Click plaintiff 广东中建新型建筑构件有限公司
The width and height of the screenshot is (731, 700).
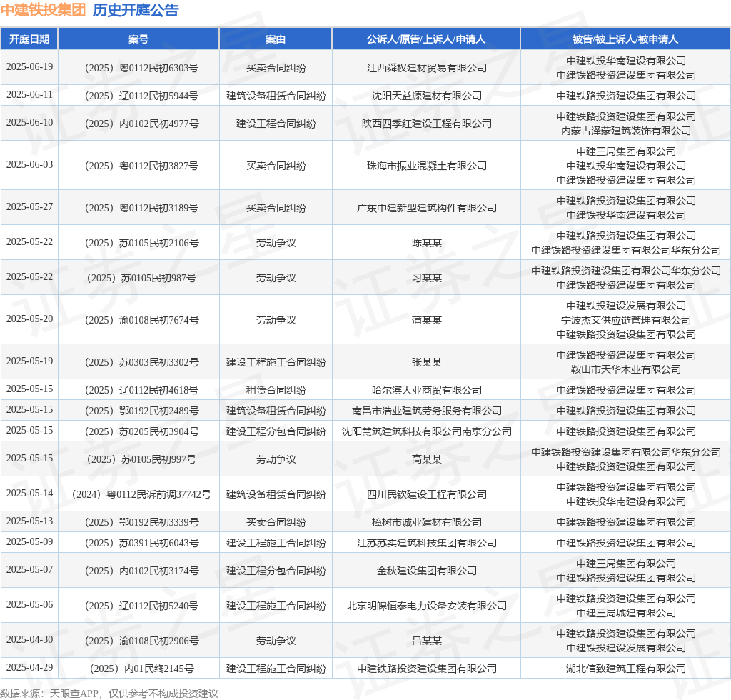point(427,208)
